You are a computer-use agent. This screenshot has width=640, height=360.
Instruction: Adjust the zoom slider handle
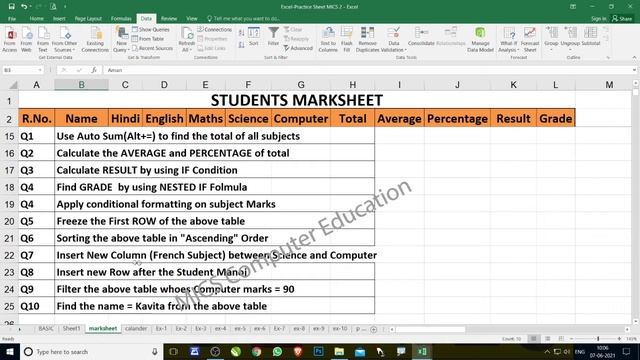(598, 339)
